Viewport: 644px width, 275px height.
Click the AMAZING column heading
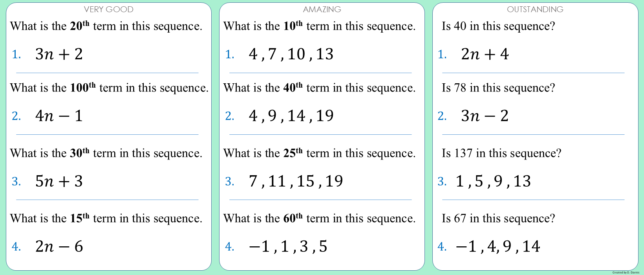[x=322, y=9]
